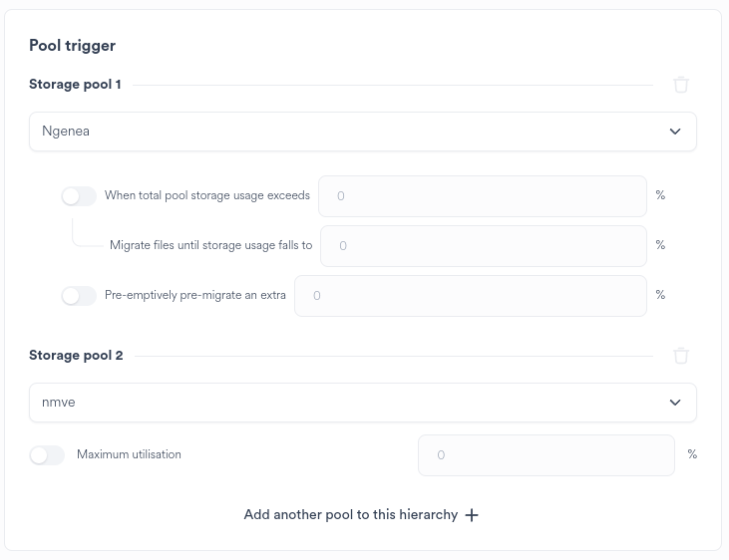This screenshot has height=560, width=729.
Task: Turn on the Maximum utilisation toggle
Action: tap(47, 455)
